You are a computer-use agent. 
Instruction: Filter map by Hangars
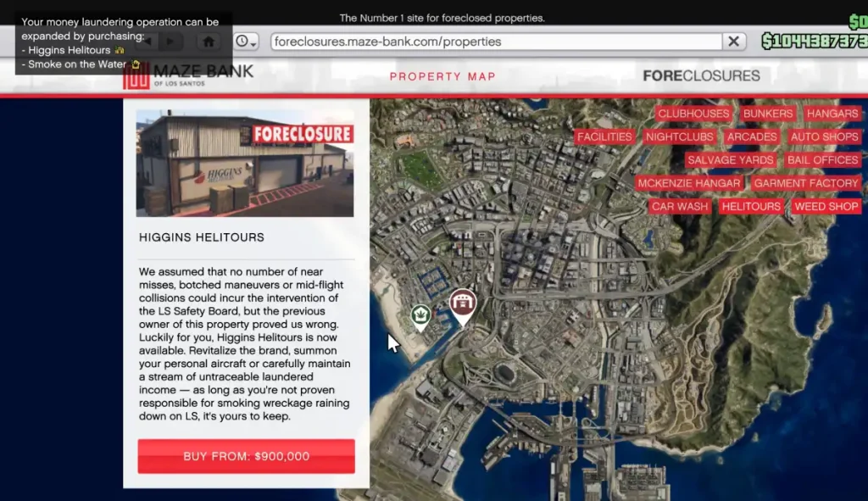(x=832, y=114)
